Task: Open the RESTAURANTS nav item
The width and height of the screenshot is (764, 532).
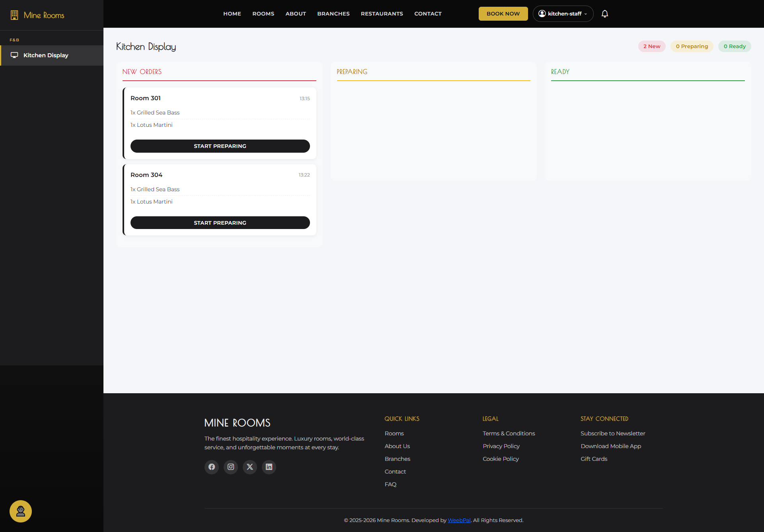Action: (x=382, y=14)
